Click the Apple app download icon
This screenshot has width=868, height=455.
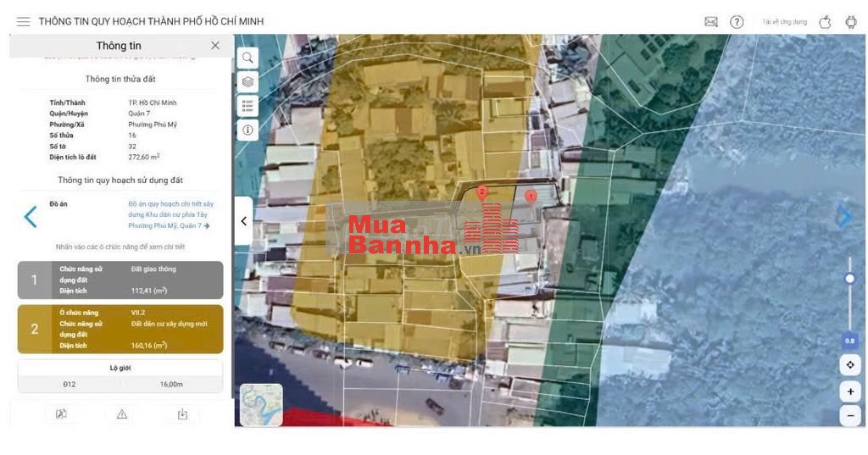click(825, 22)
